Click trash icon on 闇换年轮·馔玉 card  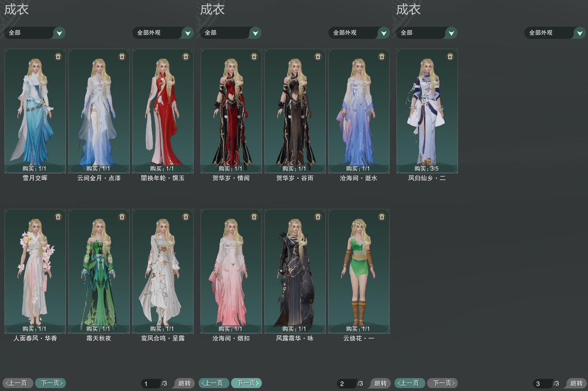[186, 56]
